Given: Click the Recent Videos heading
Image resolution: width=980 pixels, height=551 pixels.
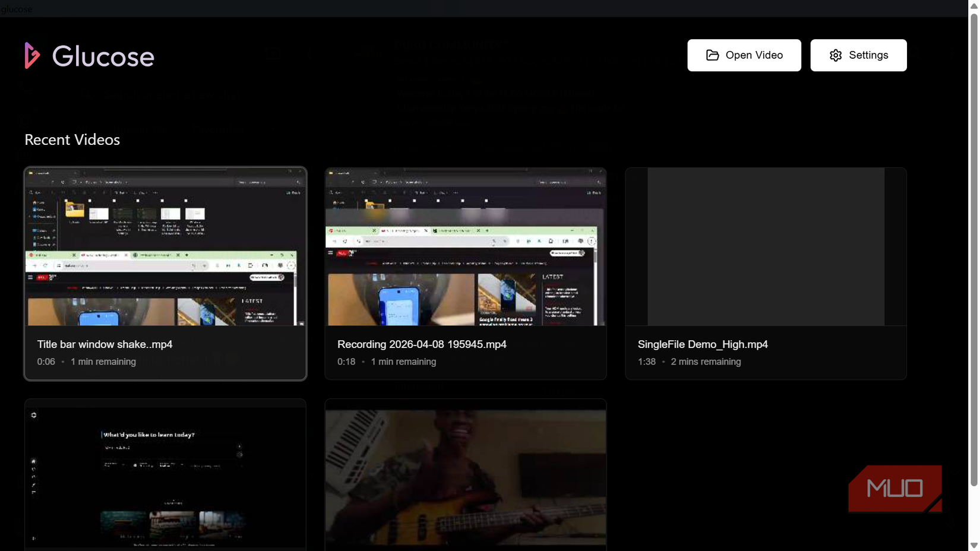Looking at the screenshot, I should [x=71, y=140].
